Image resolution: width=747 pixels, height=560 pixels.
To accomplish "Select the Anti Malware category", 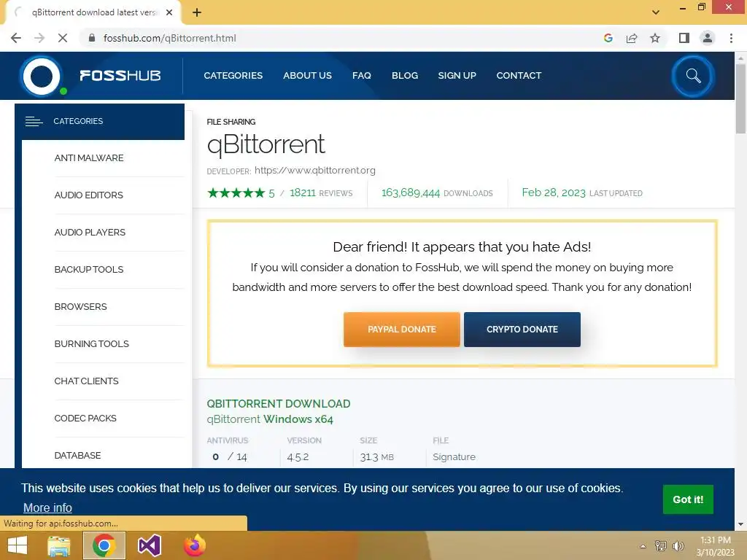I will [x=88, y=158].
